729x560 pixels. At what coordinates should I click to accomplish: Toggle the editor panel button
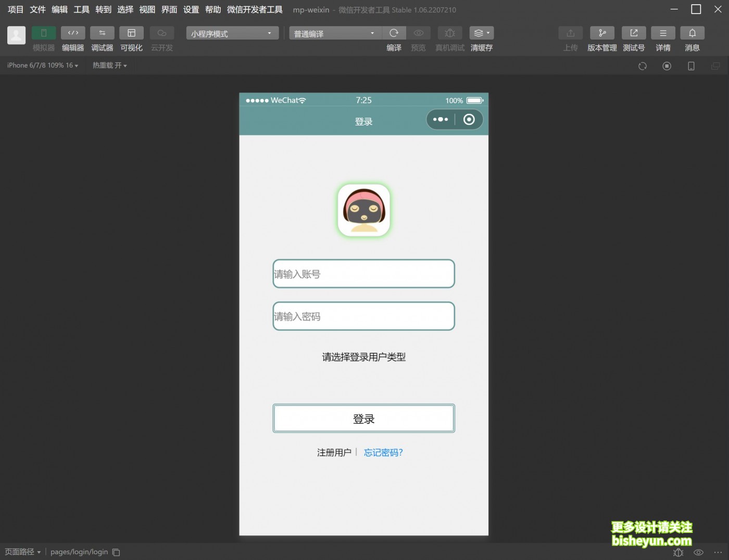(x=73, y=33)
